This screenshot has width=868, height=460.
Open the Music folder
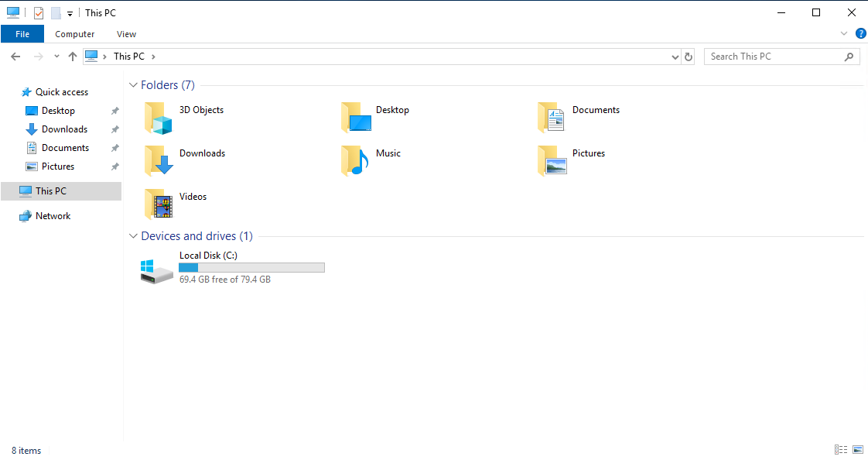pyautogui.click(x=355, y=160)
